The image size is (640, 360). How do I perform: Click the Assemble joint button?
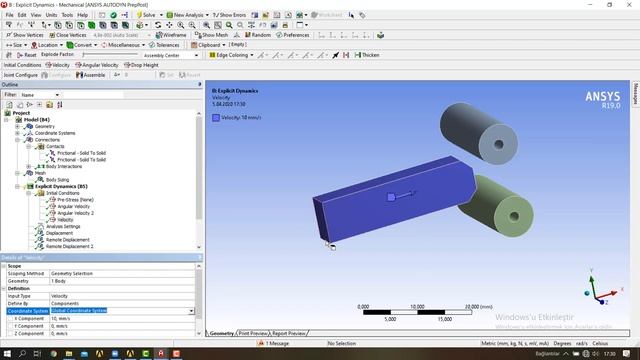coord(91,75)
